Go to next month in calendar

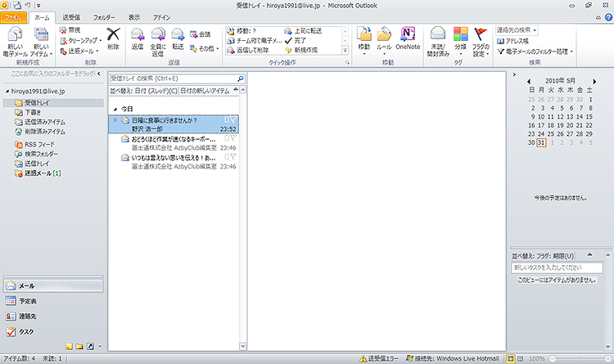pos(594,82)
